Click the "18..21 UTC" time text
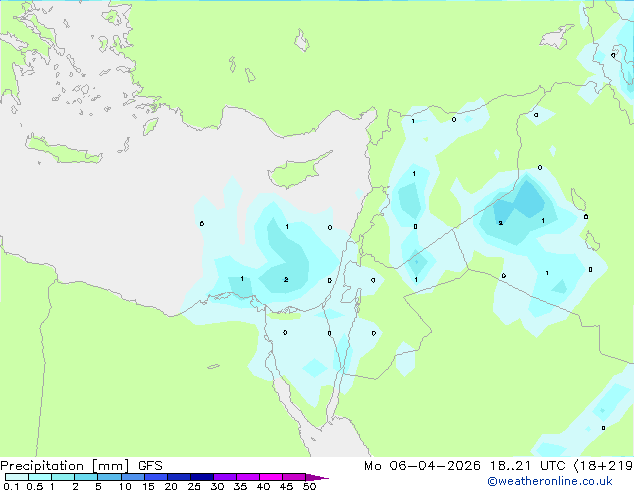 (x=527, y=466)
